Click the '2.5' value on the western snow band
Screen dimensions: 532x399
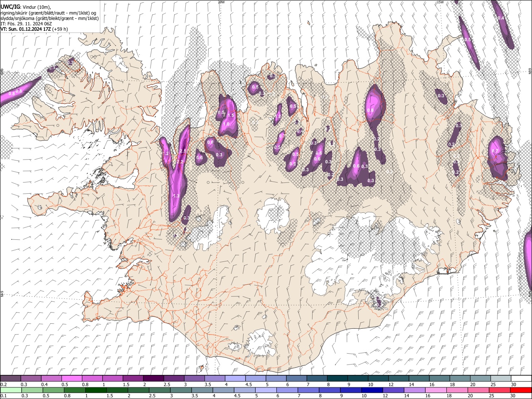click(x=183, y=152)
